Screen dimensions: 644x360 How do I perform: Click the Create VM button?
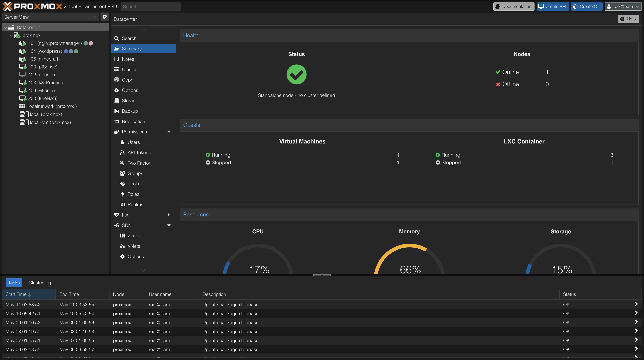pos(553,6)
